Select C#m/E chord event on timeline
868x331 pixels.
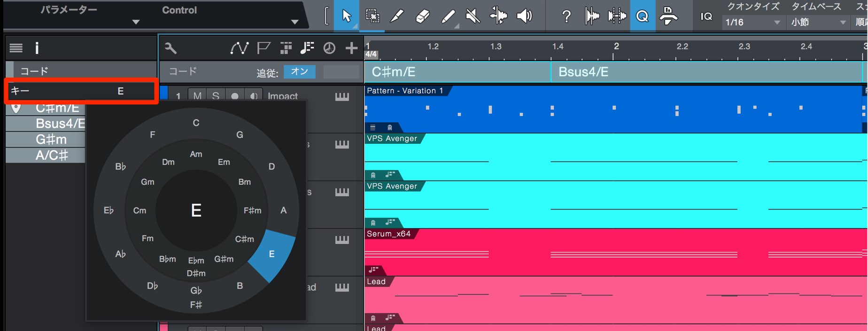coord(457,72)
